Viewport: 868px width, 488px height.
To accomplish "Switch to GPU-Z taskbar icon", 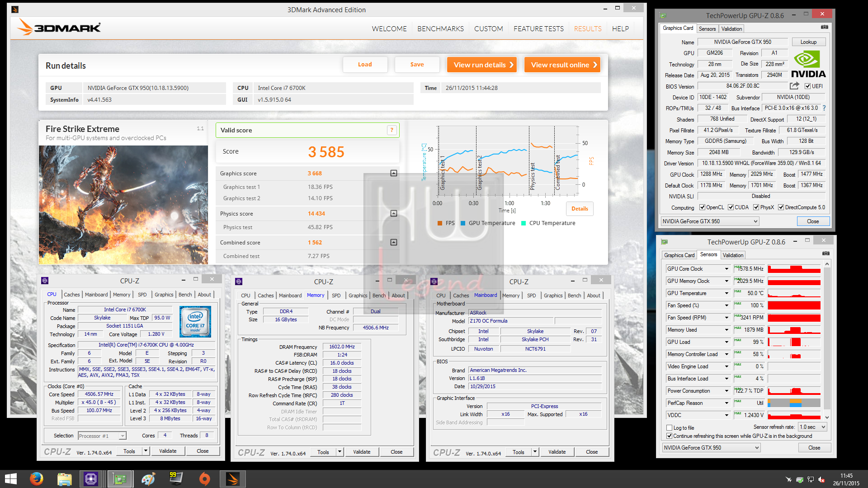I will [120, 479].
